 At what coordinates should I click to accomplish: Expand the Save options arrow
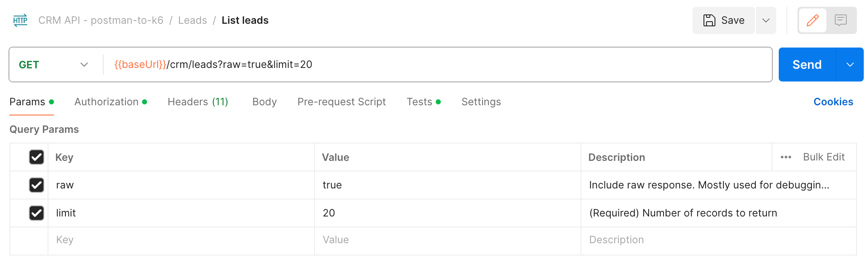[x=766, y=20]
